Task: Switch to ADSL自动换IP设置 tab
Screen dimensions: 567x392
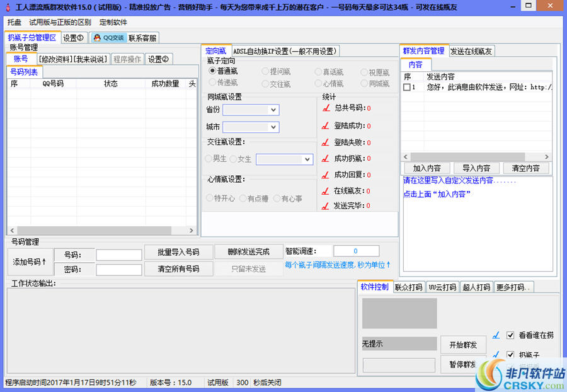Action: click(x=285, y=51)
